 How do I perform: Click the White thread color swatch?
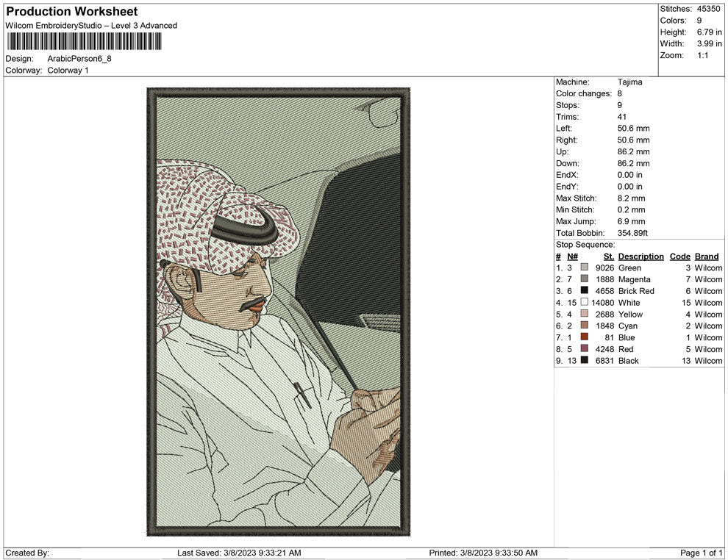tap(585, 302)
